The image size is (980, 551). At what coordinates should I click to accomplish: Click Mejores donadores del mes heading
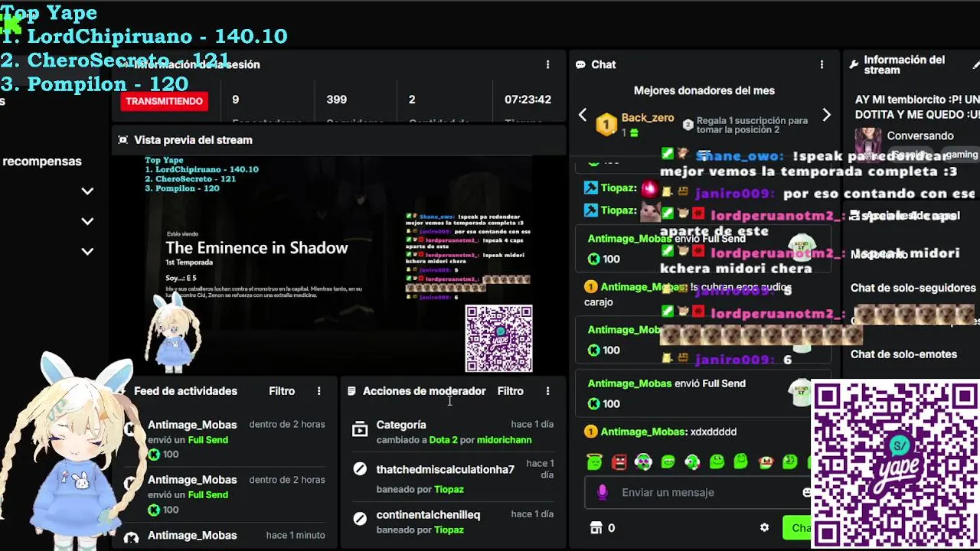coord(704,90)
